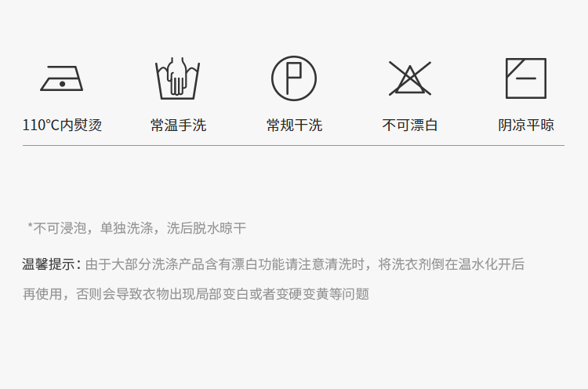The width and height of the screenshot is (588, 389).
Task: Select the '不可漂白' label
Action: [x=410, y=125]
